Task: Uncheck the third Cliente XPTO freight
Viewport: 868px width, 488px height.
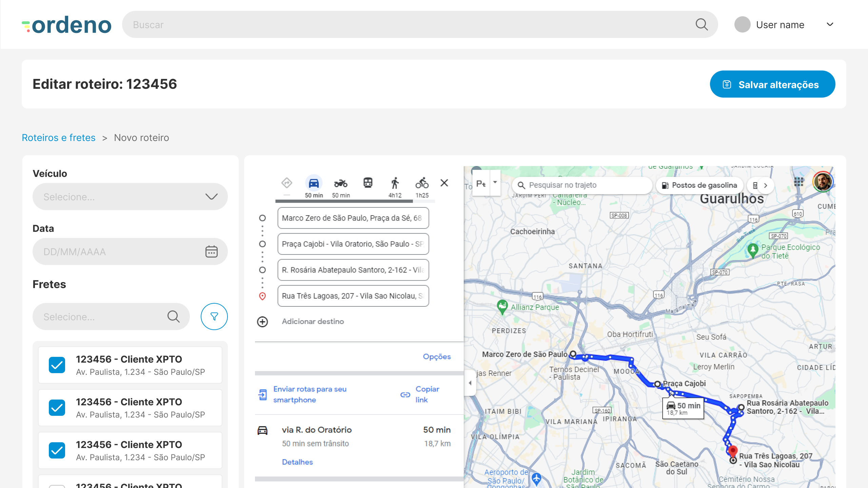Action: tap(57, 450)
